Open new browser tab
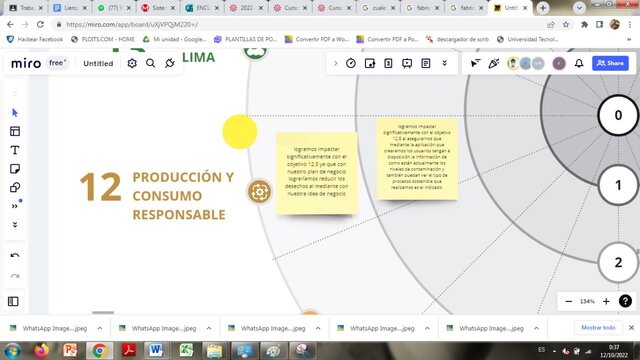 click(x=542, y=8)
